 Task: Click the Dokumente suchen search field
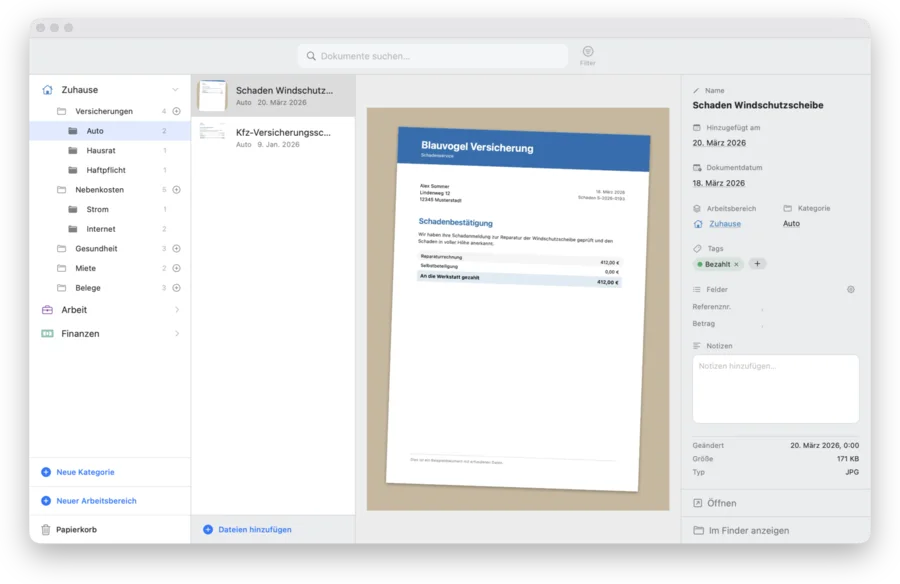[x=433, y=56]
